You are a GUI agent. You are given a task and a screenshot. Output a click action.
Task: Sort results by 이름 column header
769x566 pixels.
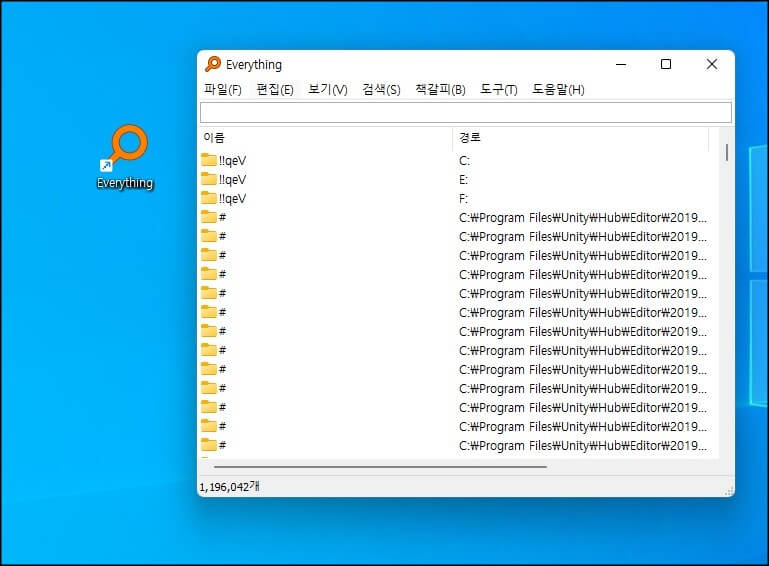click(326, 138)
